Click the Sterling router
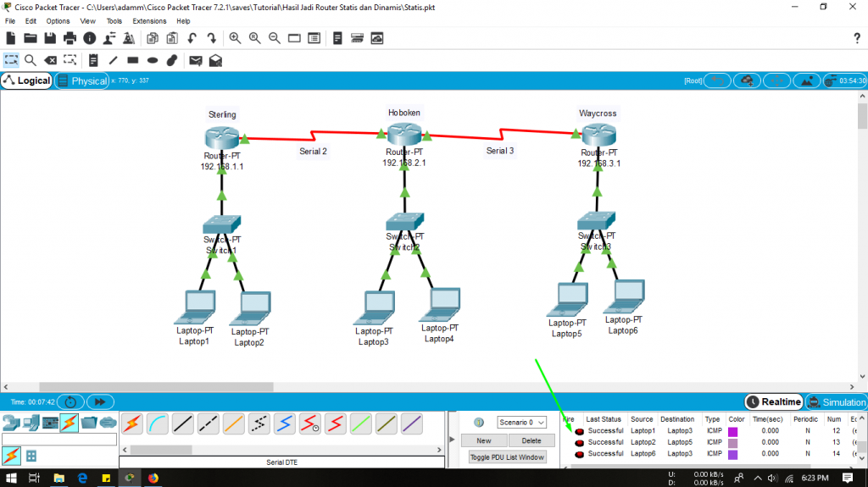This screenshot has height=487, width=868. [221, 138]
